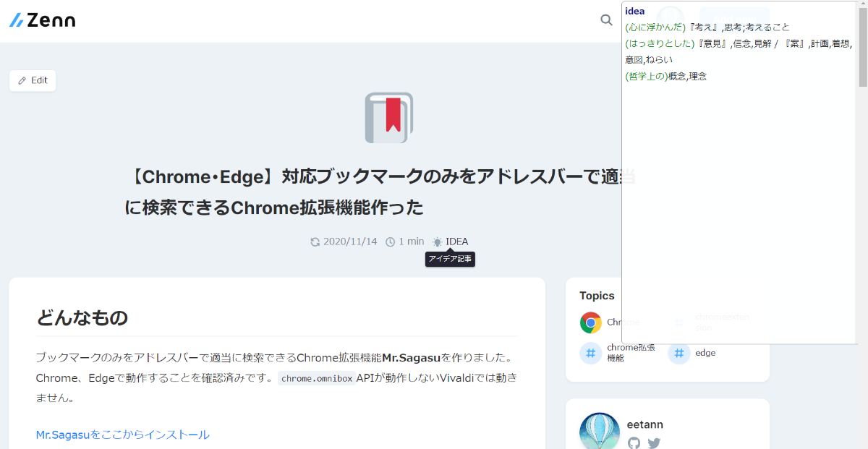Image resolution: width=868 pixels, height=449 pixels.
Task: Click the (心に浮かんだ) definition line
Action: tap(707, 27)
